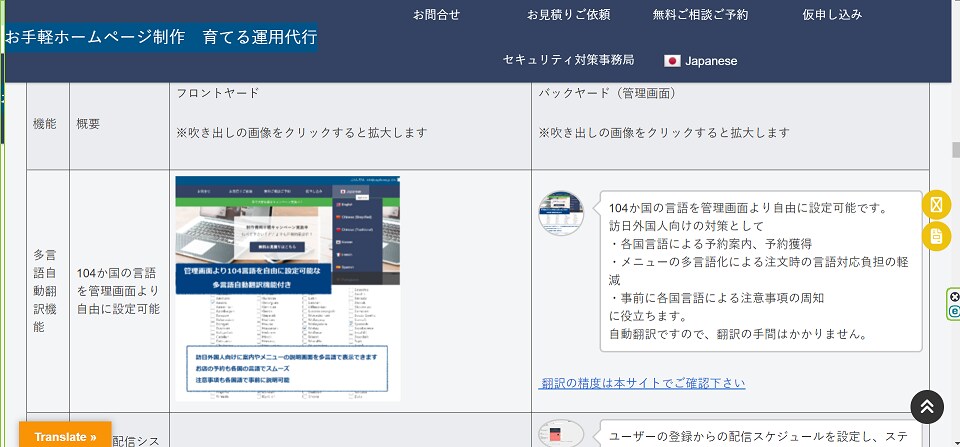Click the フロントヤード header text
This screenshot has height=447, width=960.
click(x=218, y=93)
